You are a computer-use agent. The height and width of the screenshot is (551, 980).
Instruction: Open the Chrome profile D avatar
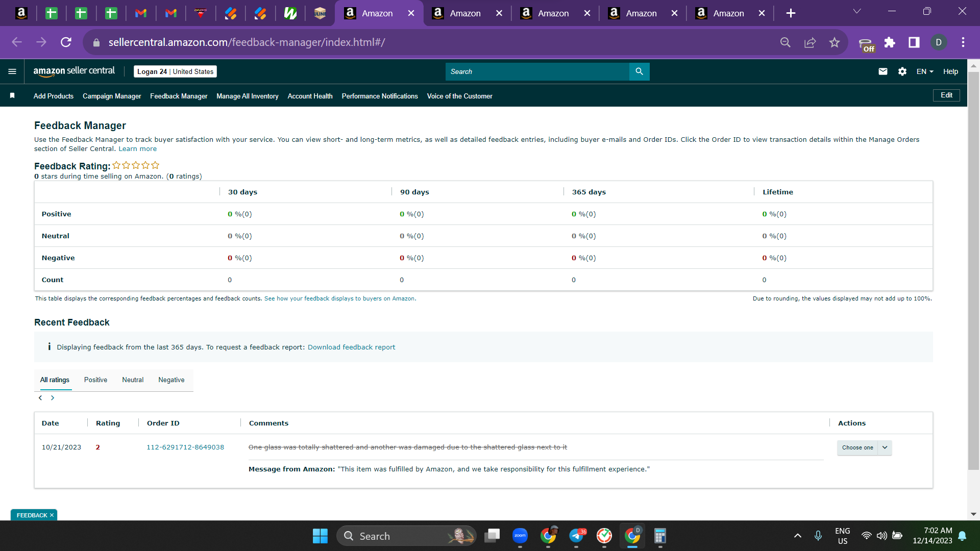pyautogui.click(x=939, y=42)
